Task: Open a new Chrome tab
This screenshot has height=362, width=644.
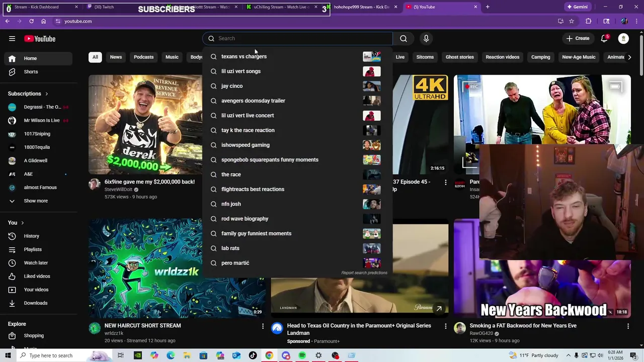Action: pyautogui.click(x=488, y=7)
